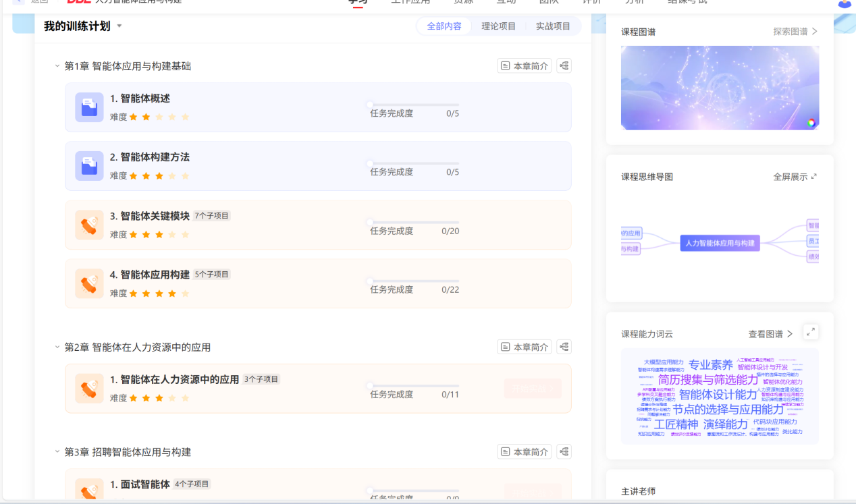Open the structure tree icon for 第2章
This screenshot has height=504, width=856.
[564, 347]
